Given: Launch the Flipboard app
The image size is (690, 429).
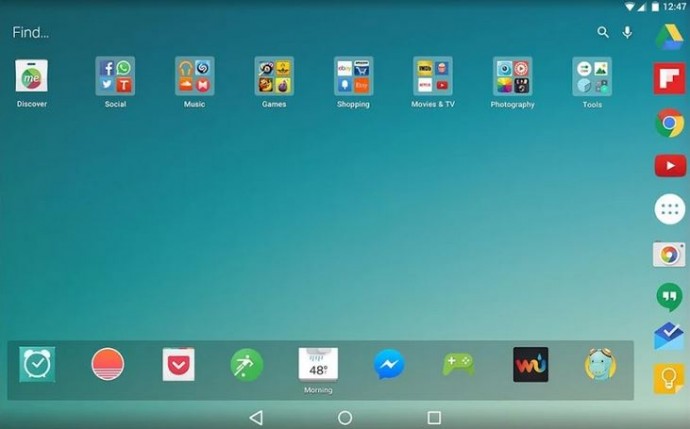Looking at the screenshot, I should click(669, 79).
